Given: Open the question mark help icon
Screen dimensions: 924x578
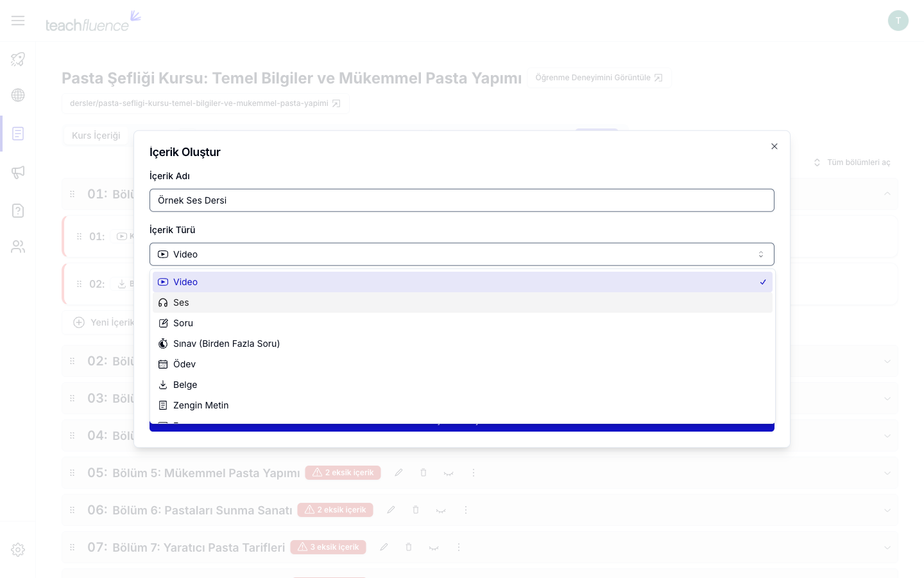Looking at the screenshot, I should 18,211.
